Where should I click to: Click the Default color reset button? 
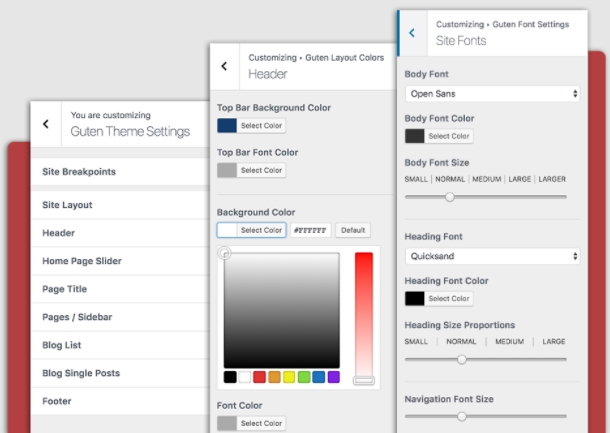(352, 230)
